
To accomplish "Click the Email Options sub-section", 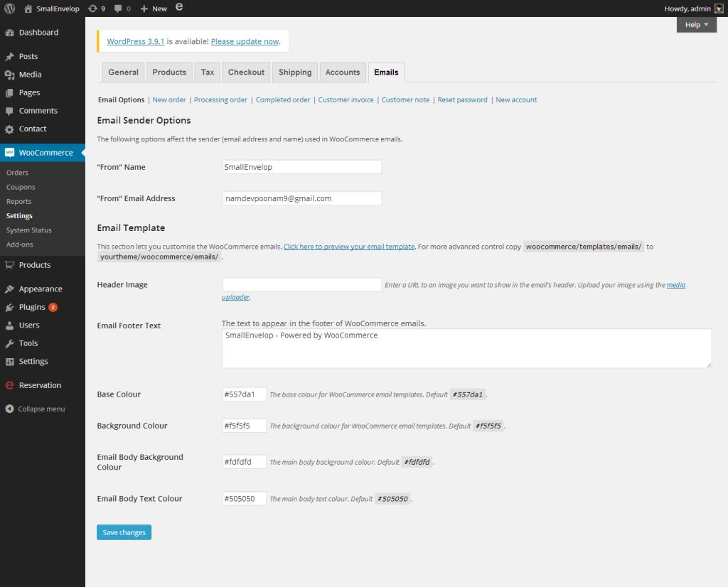I will (x=121, y=99).
